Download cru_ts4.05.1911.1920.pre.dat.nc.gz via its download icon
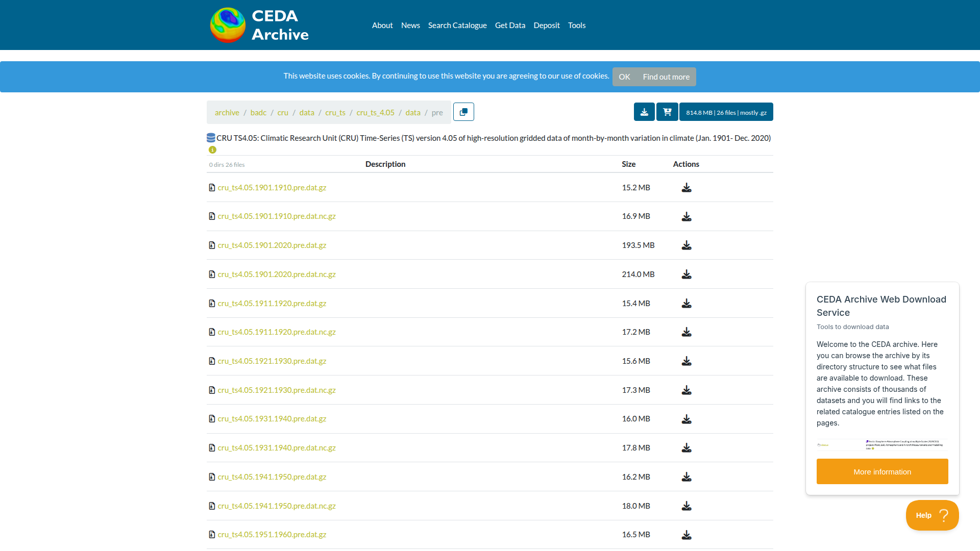The height and width of the screenshot is (551, 980). [687, 332]
